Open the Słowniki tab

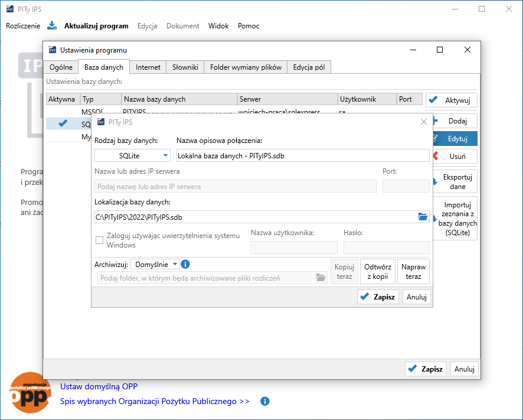185,67
